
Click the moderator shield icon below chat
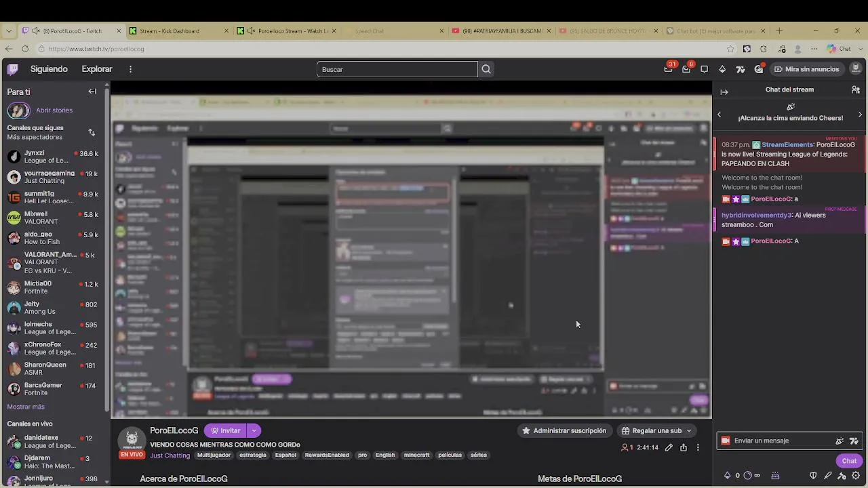pyautogui.click(x=814, y=476)
